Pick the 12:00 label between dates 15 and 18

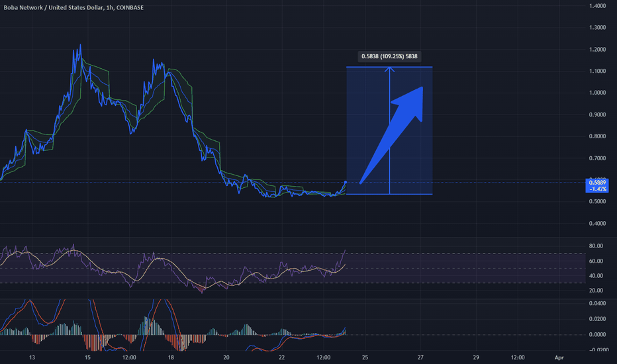(x=129, y=357)
